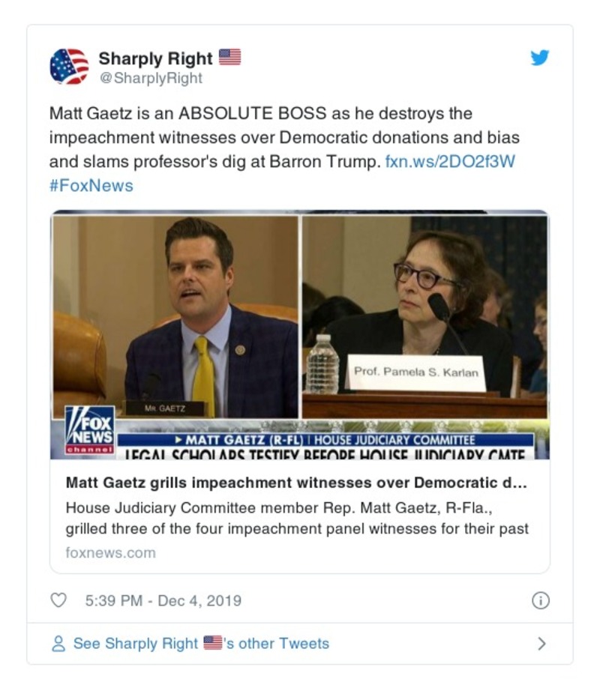Click the foxnews.com source domain

[x=111, y=552]
